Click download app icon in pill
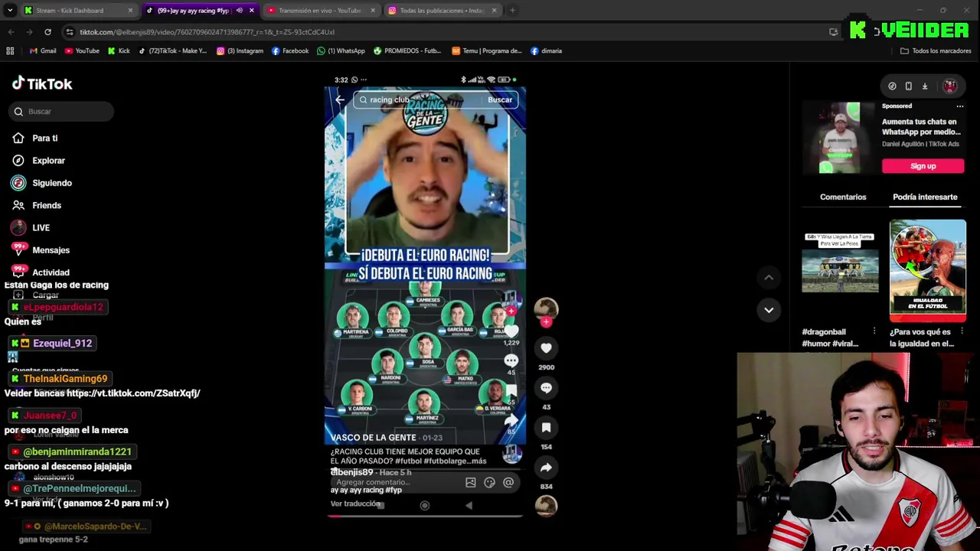This screenshot has width=980, height=551. pos(925,86)
